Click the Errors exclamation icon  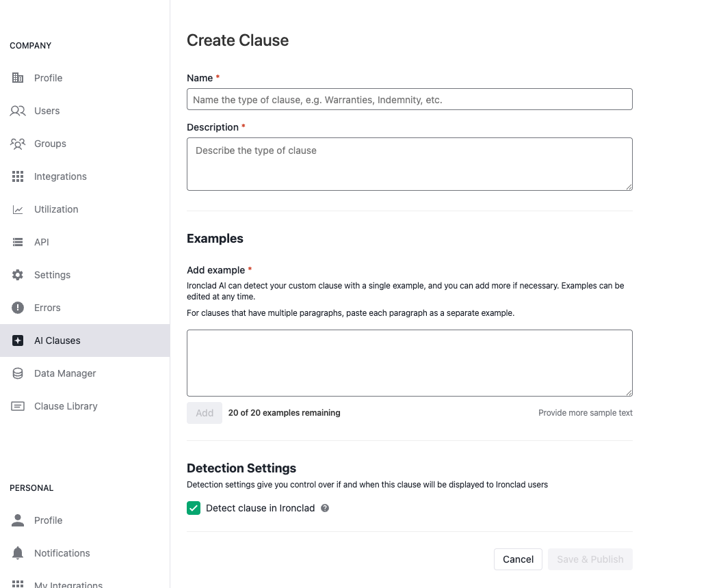[x=18, y=308]
